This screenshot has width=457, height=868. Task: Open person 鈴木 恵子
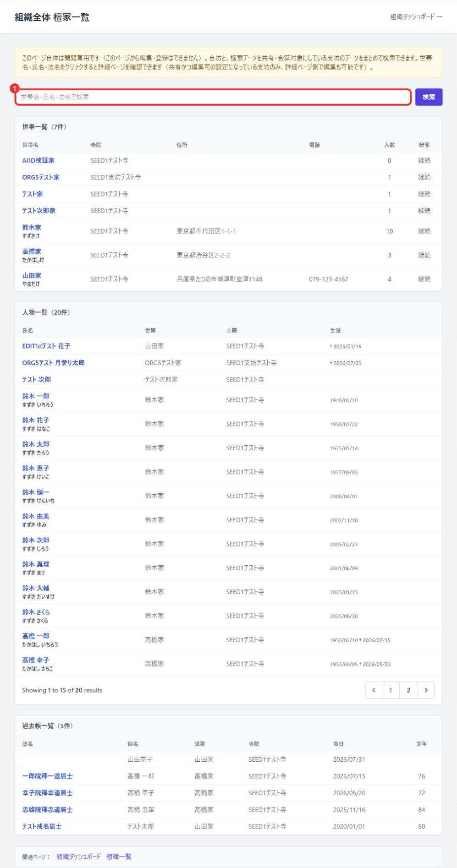(36, 468)
